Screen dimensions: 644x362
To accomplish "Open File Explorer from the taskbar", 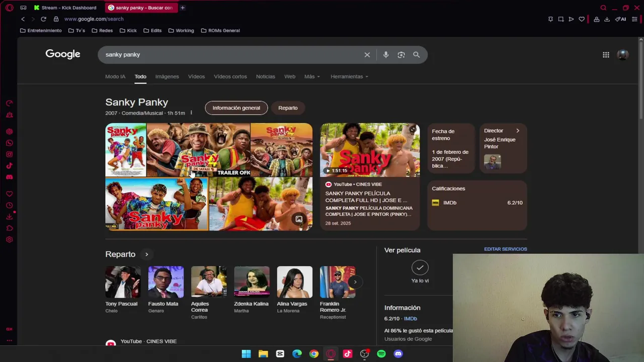I will click(x=263, y=354).
